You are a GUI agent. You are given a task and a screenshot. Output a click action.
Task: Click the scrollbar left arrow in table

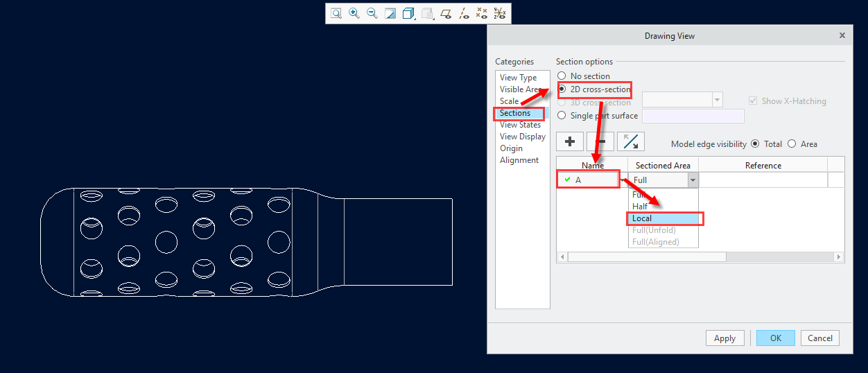(x=562, y=257)
